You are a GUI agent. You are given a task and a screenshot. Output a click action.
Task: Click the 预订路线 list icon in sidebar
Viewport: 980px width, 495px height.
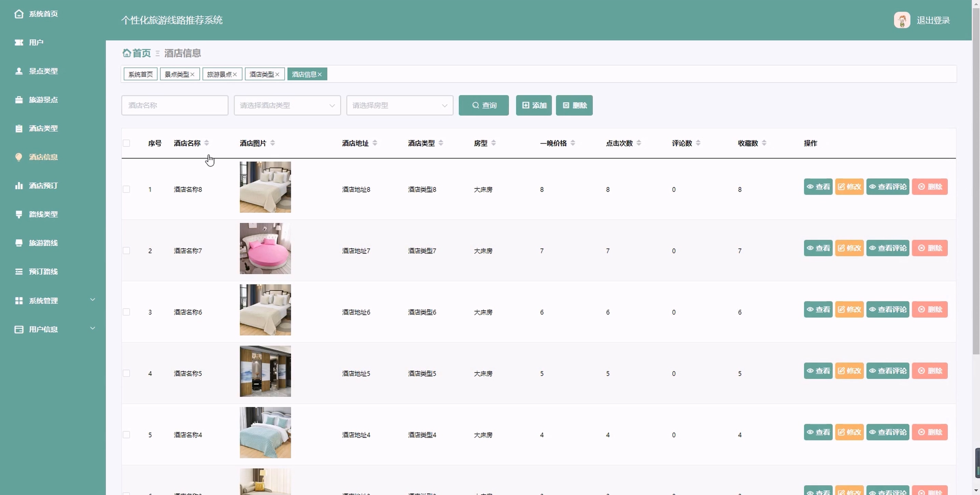pyautogui.click(x=19, y=272)
